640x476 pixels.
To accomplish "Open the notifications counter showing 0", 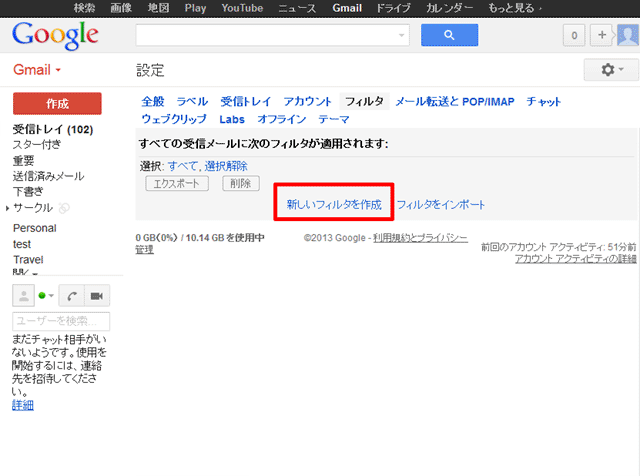I will (x=575, y=35).
